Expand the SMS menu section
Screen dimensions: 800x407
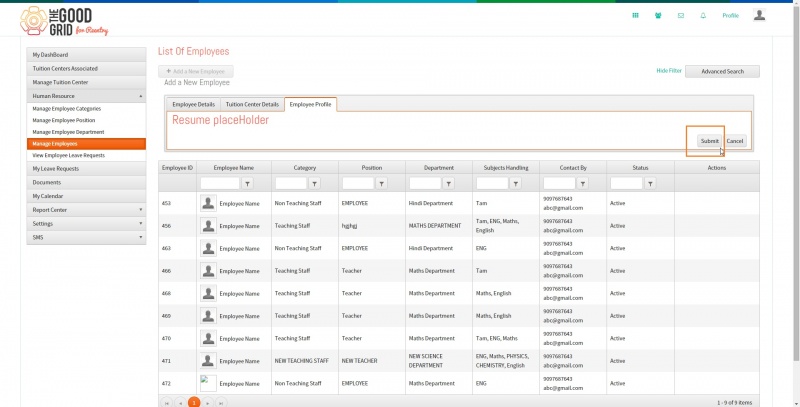coord(86,237)
